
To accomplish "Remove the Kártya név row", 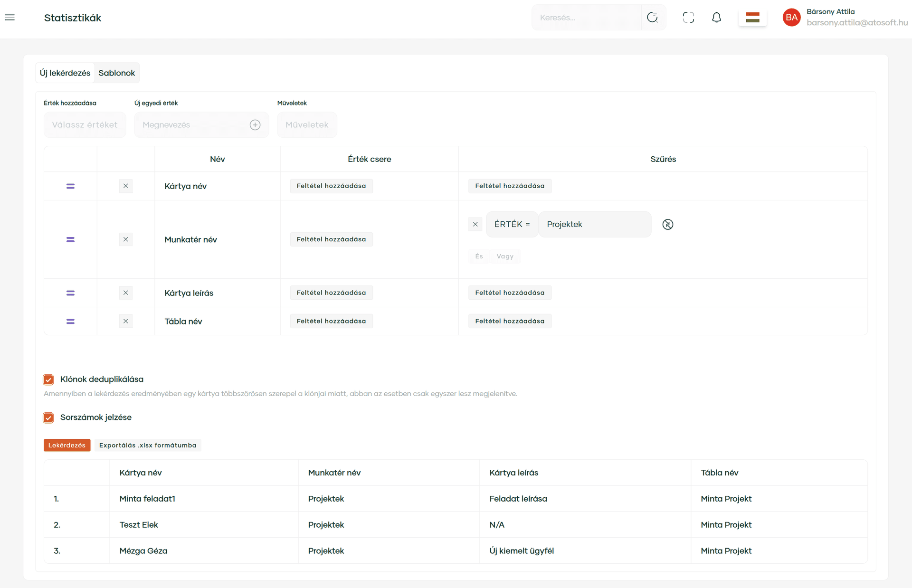I will 125,186.
